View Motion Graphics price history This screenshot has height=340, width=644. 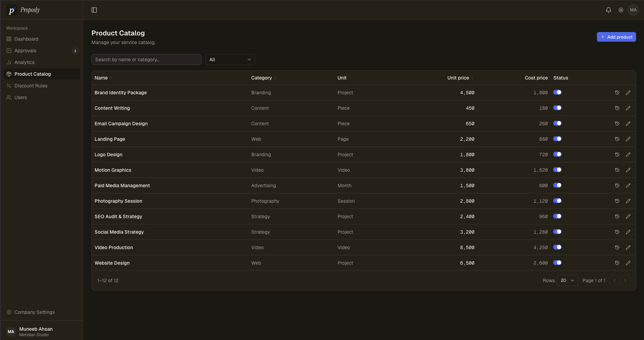617,170
